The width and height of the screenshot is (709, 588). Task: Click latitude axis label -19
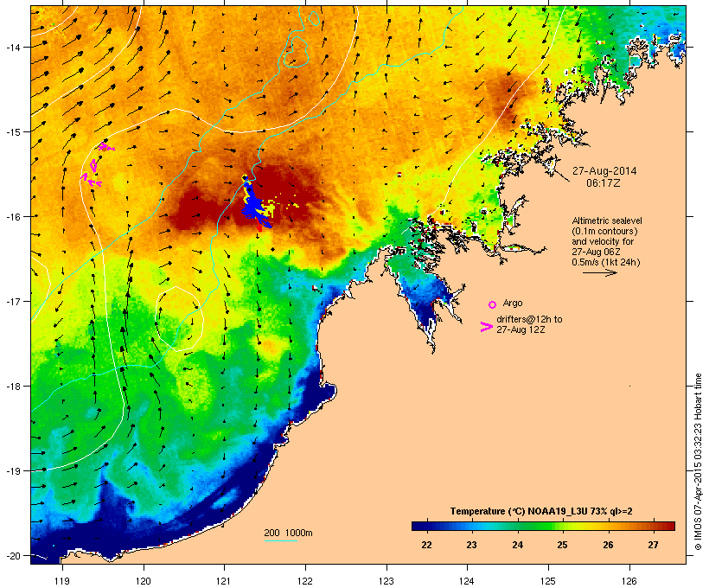13,471
